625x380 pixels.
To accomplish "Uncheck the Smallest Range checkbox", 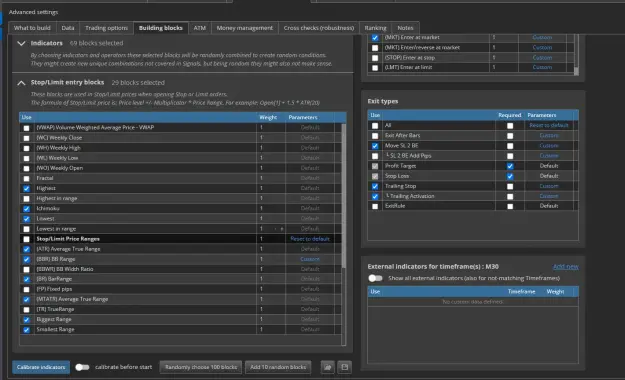I will point(26,330).
